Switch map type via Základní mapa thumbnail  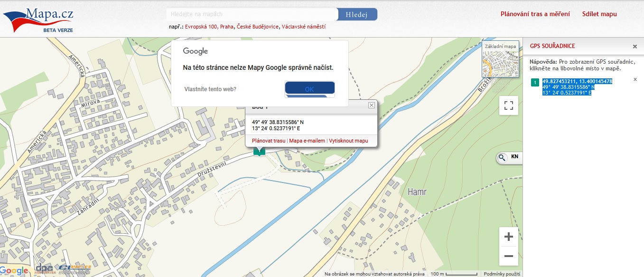coord(500,59)
